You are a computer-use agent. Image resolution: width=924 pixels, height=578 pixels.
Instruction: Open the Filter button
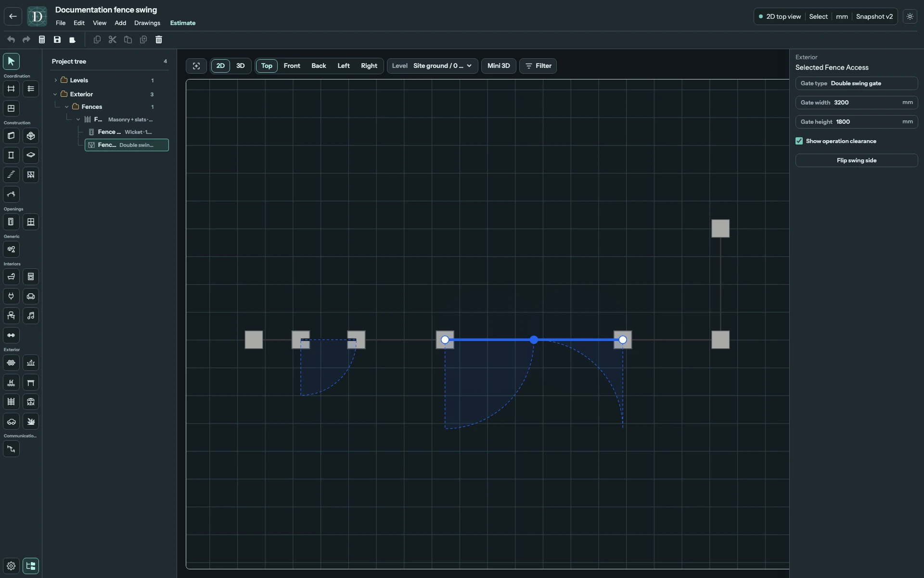coord(538,66)
